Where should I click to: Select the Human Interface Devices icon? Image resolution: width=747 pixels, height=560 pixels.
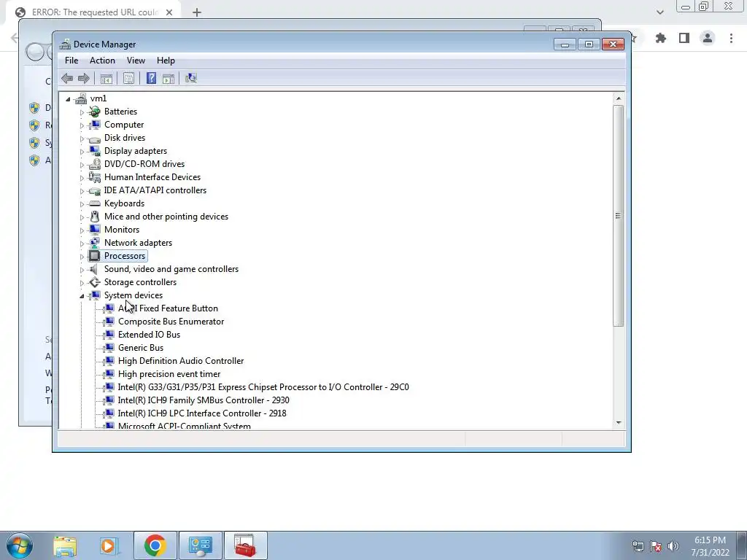(x=95, y=177)
